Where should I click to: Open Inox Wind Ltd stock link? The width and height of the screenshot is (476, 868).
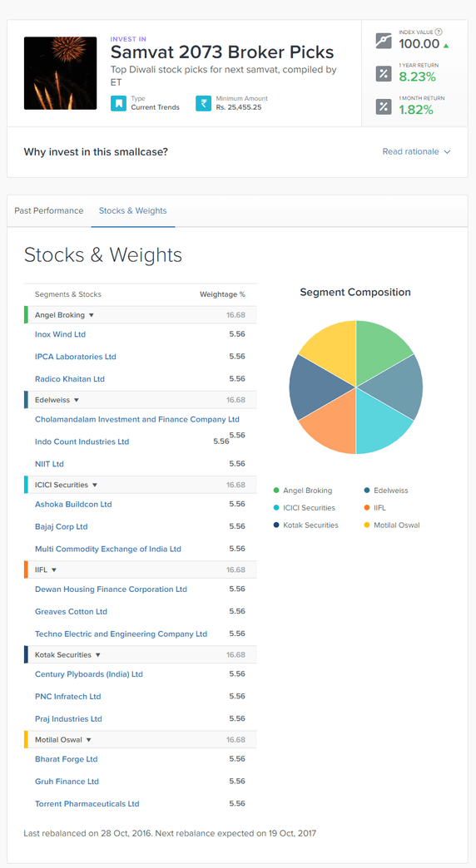[x=61, y=334]
